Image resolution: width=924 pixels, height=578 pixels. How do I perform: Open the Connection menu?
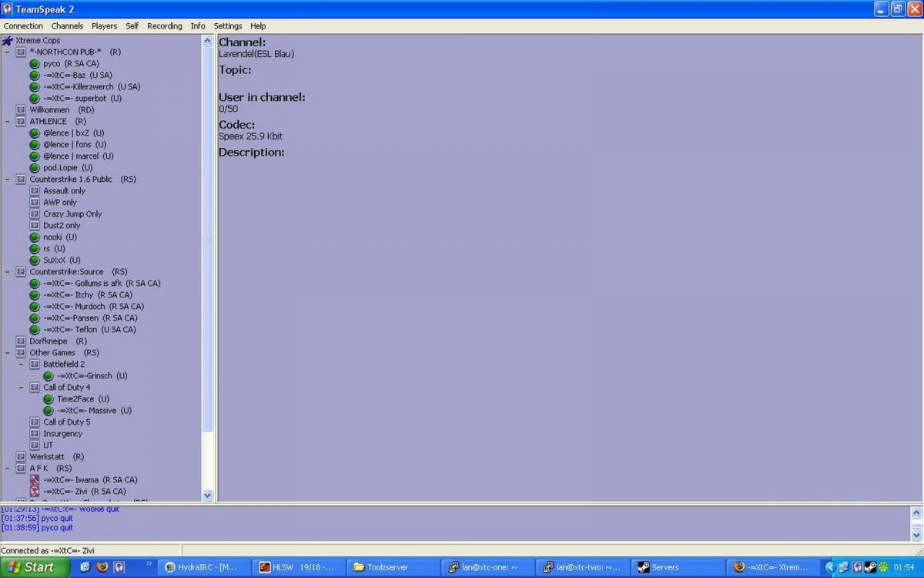(x=23, y=26)
